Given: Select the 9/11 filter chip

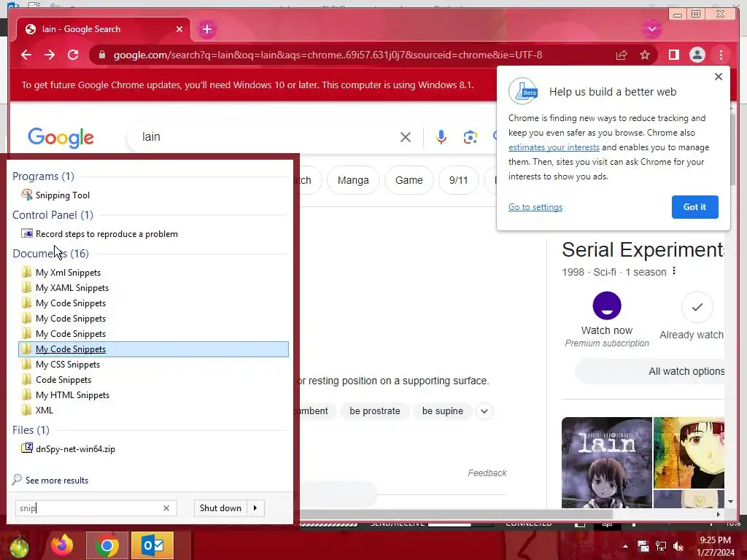Looking at the screenshot, I should 458,181.
